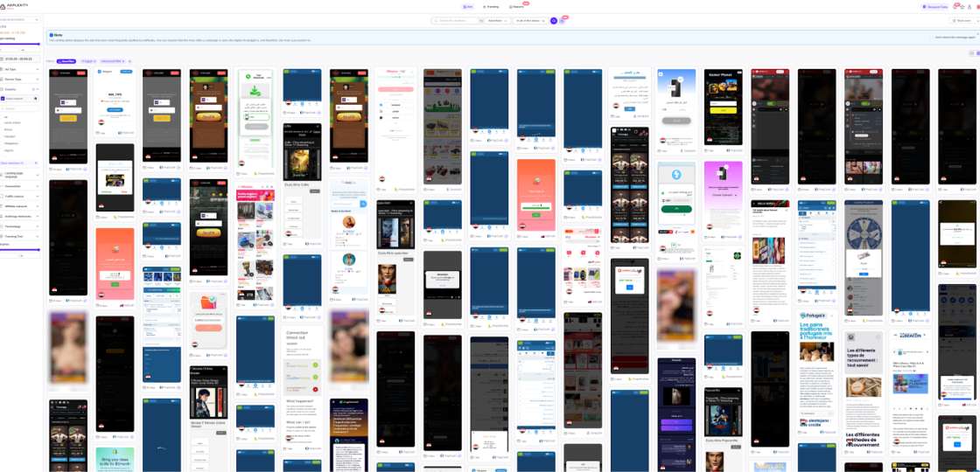Viewport: 980px width, 472px height.
Task: Adjust the purple slider above date range
Action: point(21,44)
